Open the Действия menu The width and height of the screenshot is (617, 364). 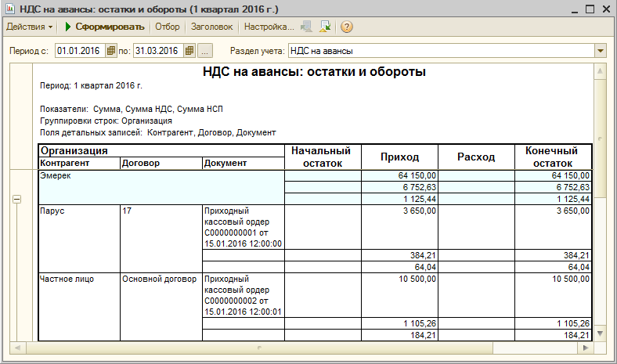(30, 27)
